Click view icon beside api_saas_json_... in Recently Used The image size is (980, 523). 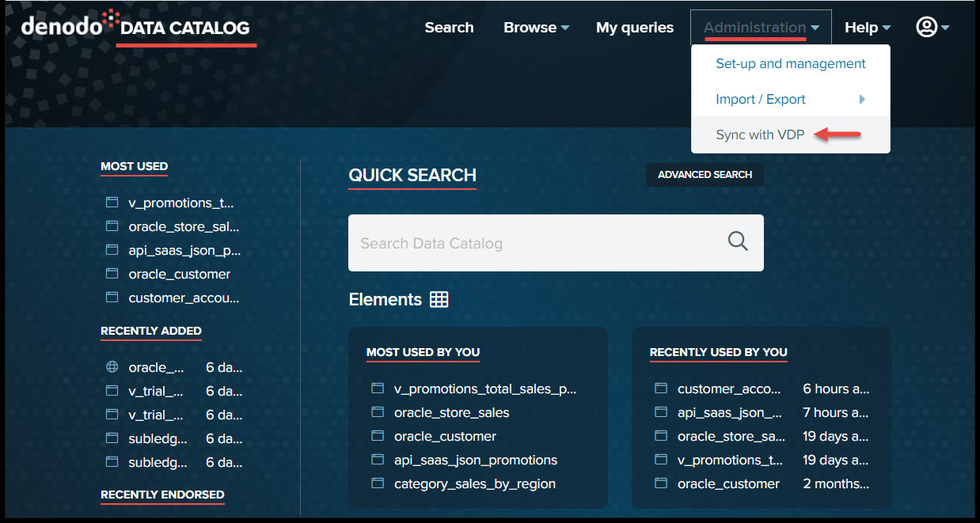tap(661, 412)
